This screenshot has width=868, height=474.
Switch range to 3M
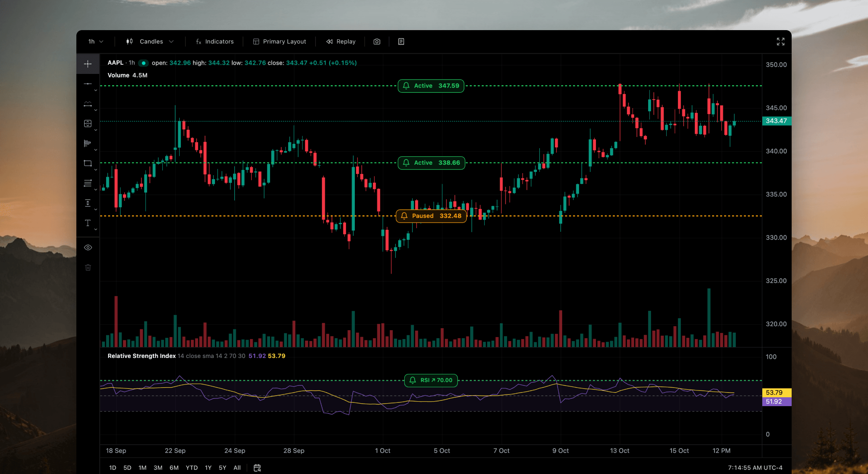158,468
